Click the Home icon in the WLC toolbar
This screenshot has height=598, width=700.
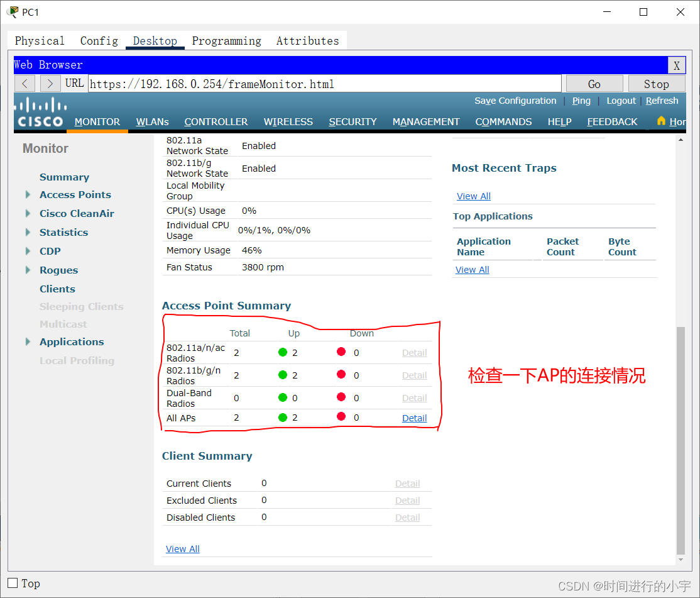click(660, 121)
